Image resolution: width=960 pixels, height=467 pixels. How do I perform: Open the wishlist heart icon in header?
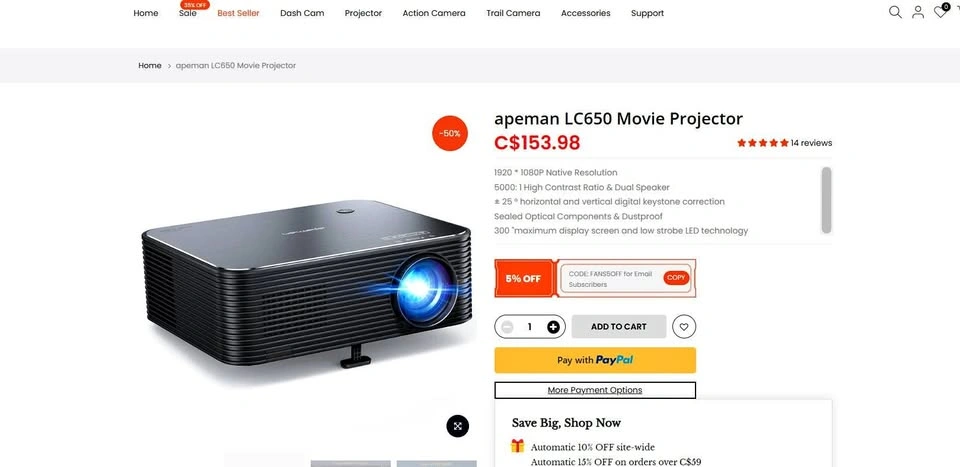940,12
